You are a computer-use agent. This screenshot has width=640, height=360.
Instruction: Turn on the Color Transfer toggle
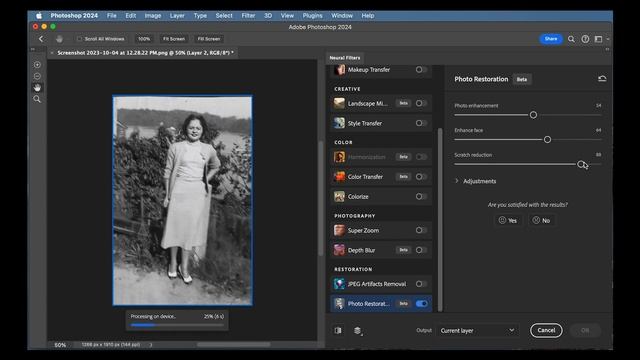click(x=421, y=176)
